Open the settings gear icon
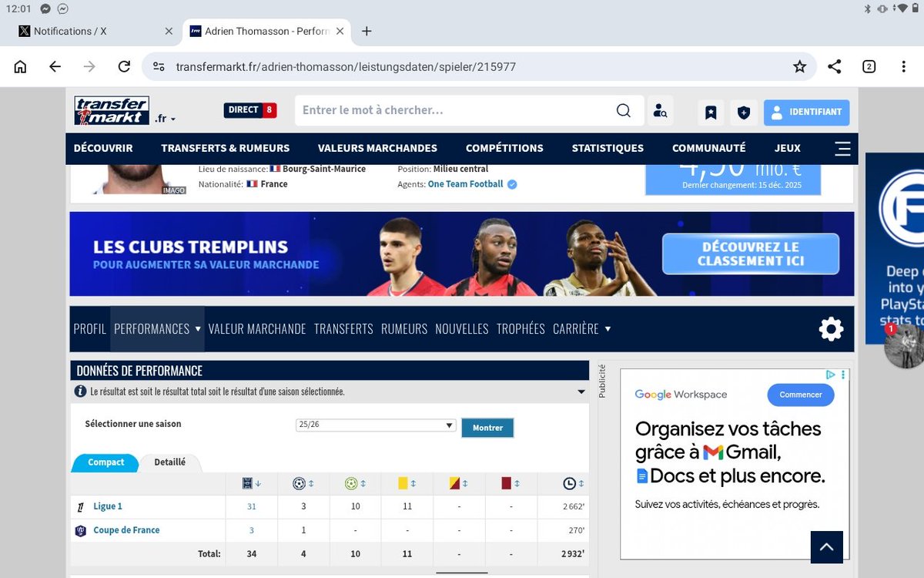The width and height of the screenshot is (924, 578). coord(831,330)
